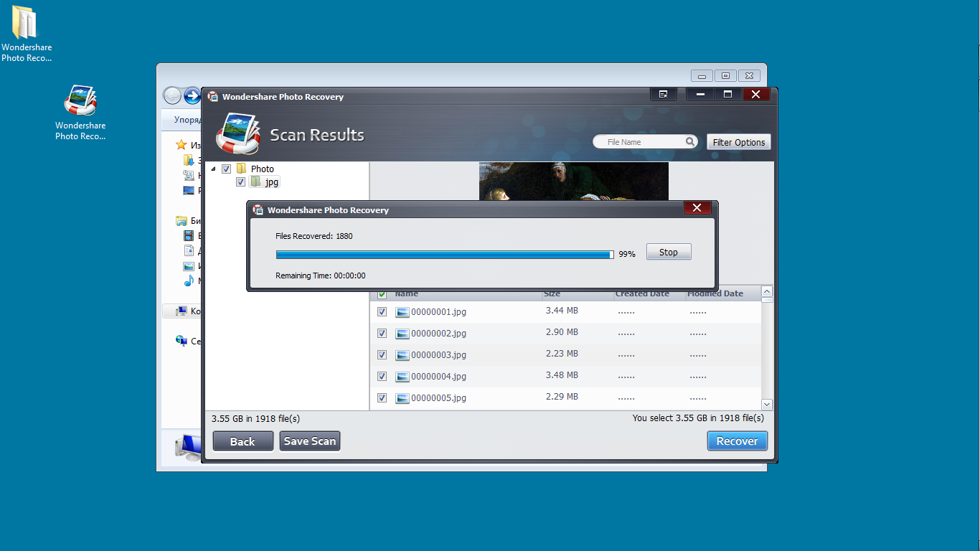Viewport: 980px width, 551px height.
Task: Click the 'Scan Results' heading
Action: pos(317,135)
